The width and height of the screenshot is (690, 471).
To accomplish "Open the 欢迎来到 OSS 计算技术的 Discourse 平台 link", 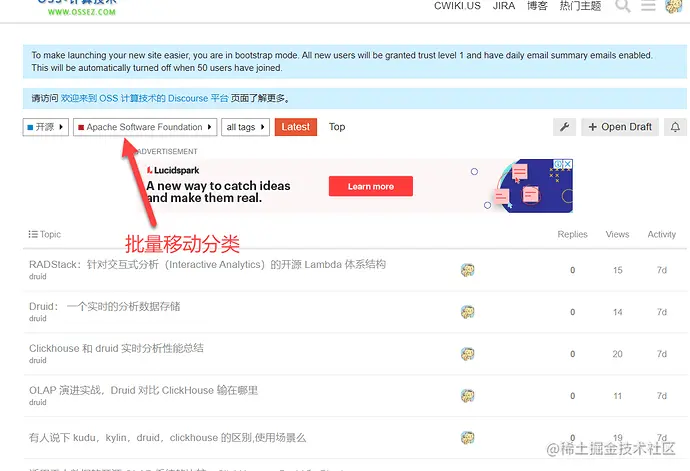I will (x=144, y=98).
